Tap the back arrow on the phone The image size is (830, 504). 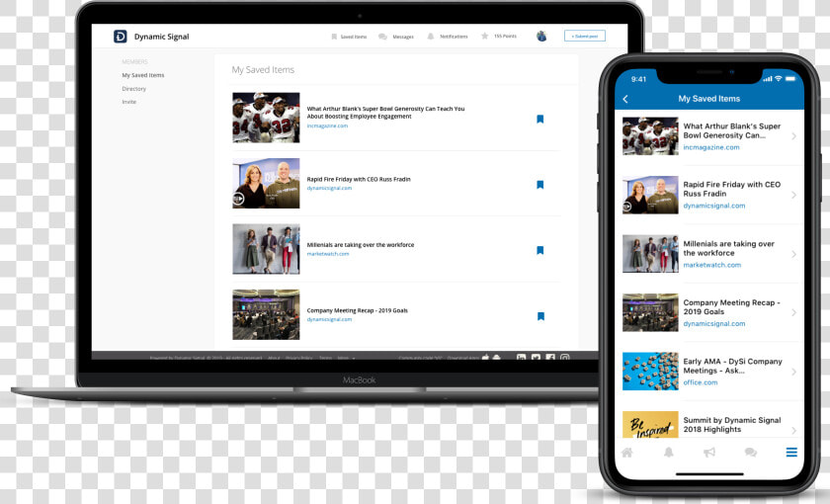click(x=625, y=99)
